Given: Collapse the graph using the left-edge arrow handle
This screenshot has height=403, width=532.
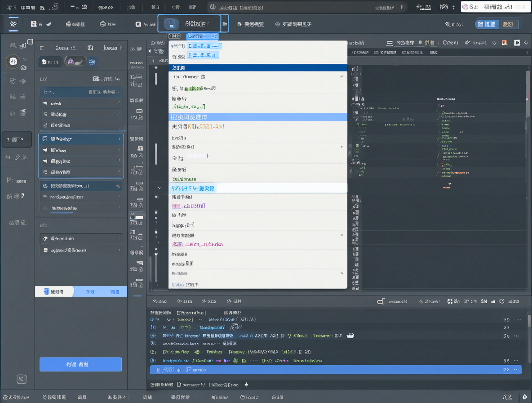Looking at the screenshot, I should (x=350, y=171).
